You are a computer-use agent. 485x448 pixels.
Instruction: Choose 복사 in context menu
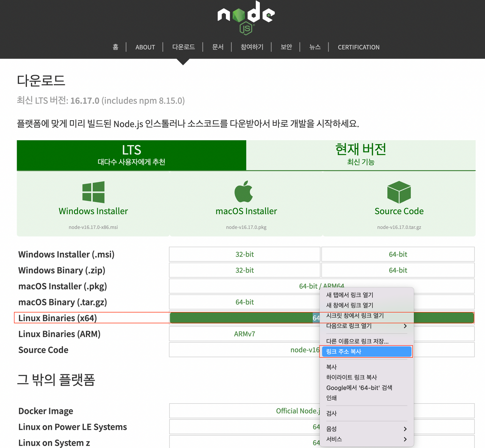[367, 367]
